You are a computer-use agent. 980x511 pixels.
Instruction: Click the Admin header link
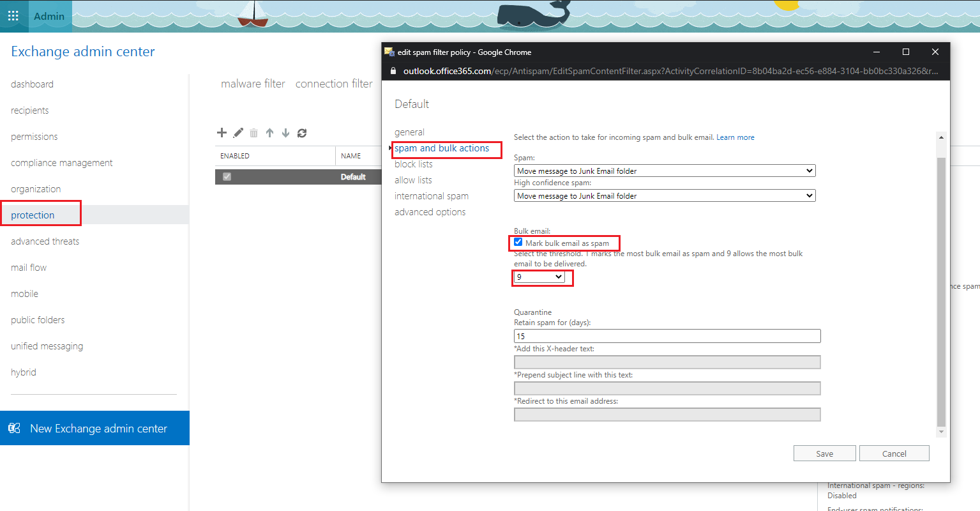click(x=49, y=16)
